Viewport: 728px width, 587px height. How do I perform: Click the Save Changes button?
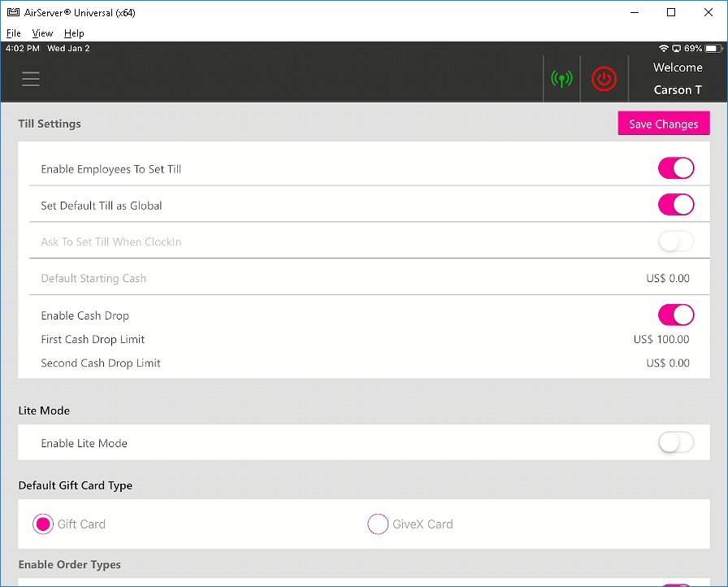coord(663,124)
